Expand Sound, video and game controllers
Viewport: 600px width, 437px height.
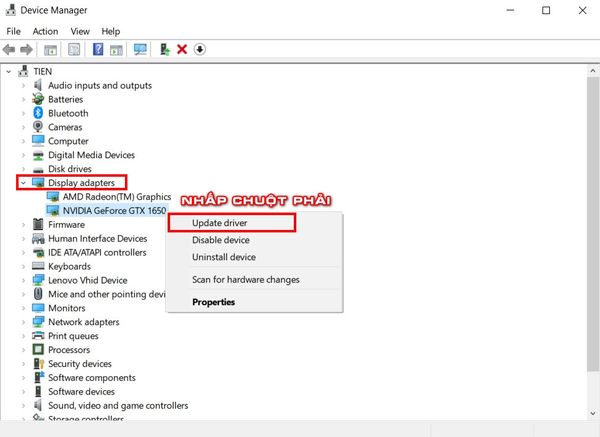23,406
